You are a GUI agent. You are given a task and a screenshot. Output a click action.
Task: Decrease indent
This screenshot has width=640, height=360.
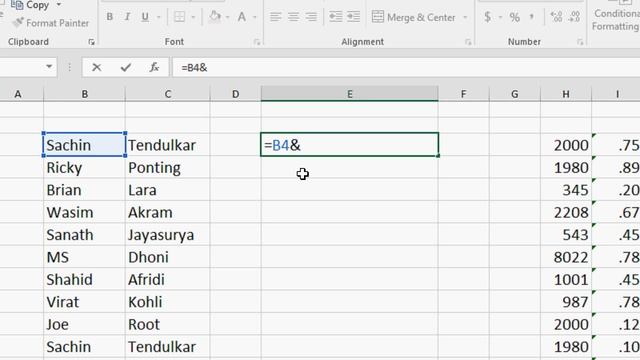coord(336,17)
